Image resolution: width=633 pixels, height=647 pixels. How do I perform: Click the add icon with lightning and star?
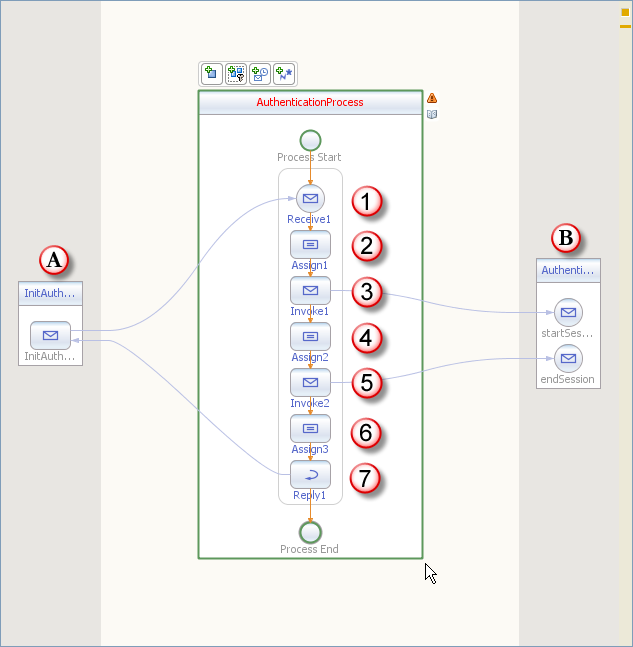point(284,74)
